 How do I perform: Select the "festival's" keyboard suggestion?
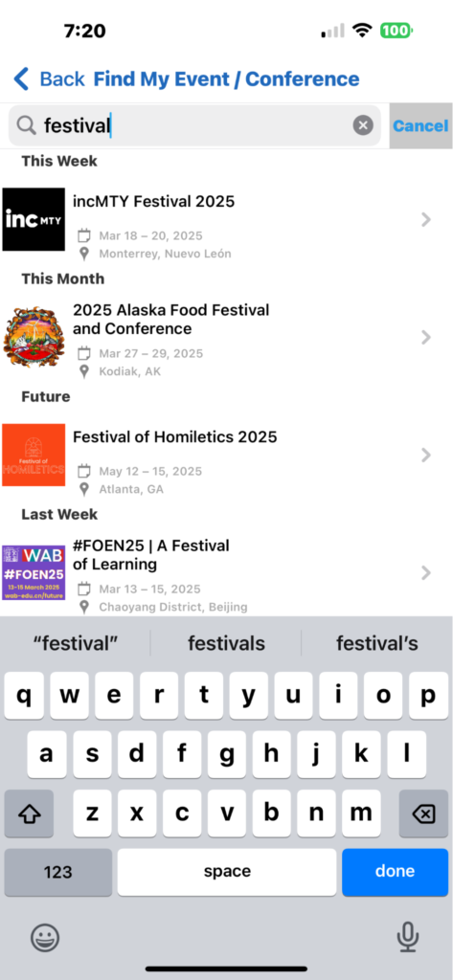[x=377, y=643]
